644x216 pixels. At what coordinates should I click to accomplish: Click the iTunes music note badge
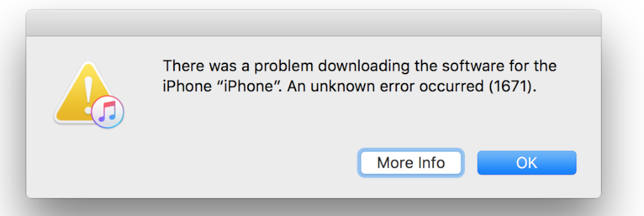tap(108, 113)
